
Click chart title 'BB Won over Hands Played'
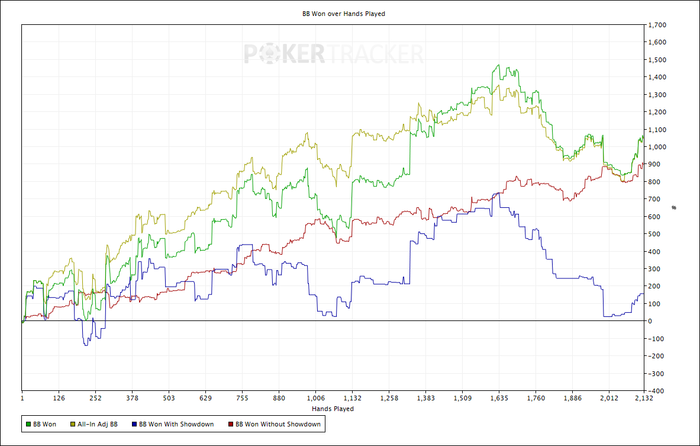tap(344, 14)
